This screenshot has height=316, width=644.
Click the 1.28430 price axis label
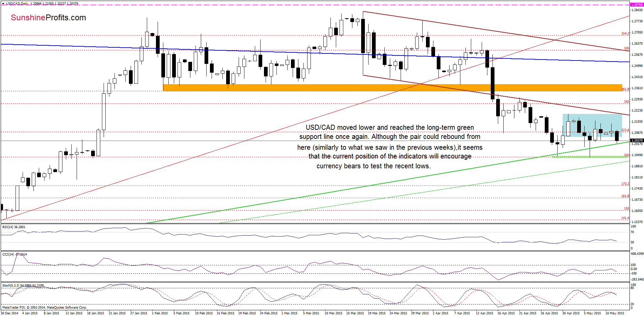click(x=637, y=10)
